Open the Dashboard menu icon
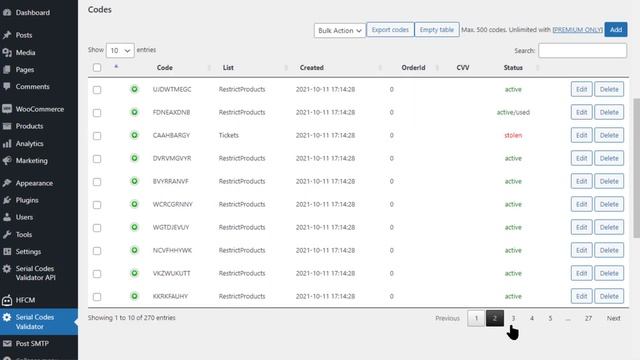This screenshot has height=360, width=640. tap(7, 13)
